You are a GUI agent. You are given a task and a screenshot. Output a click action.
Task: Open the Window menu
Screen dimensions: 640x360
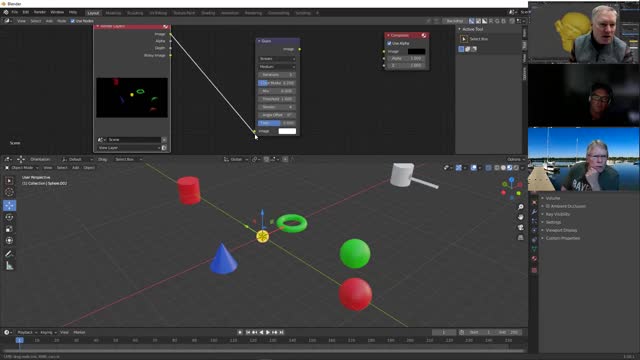coord(57,13)
